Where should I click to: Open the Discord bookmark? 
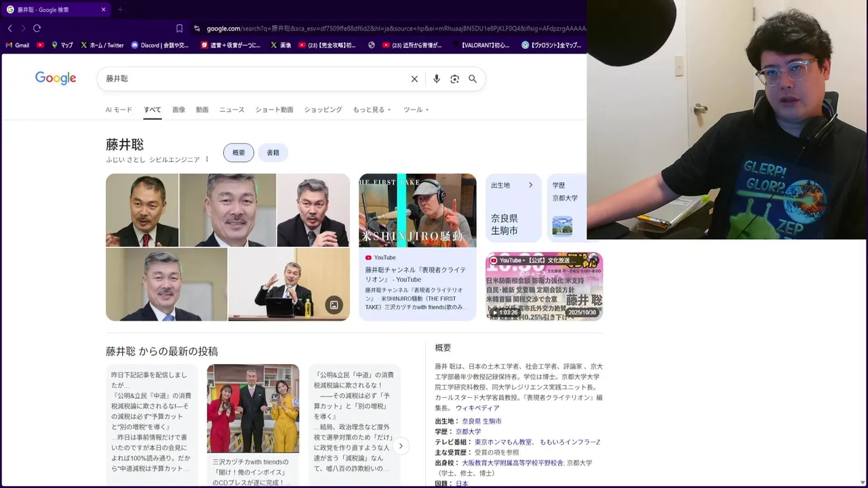coord(160,45)
